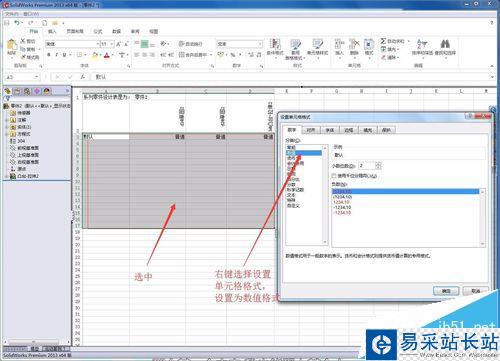Click the text Orientation icon

(163, 44)
